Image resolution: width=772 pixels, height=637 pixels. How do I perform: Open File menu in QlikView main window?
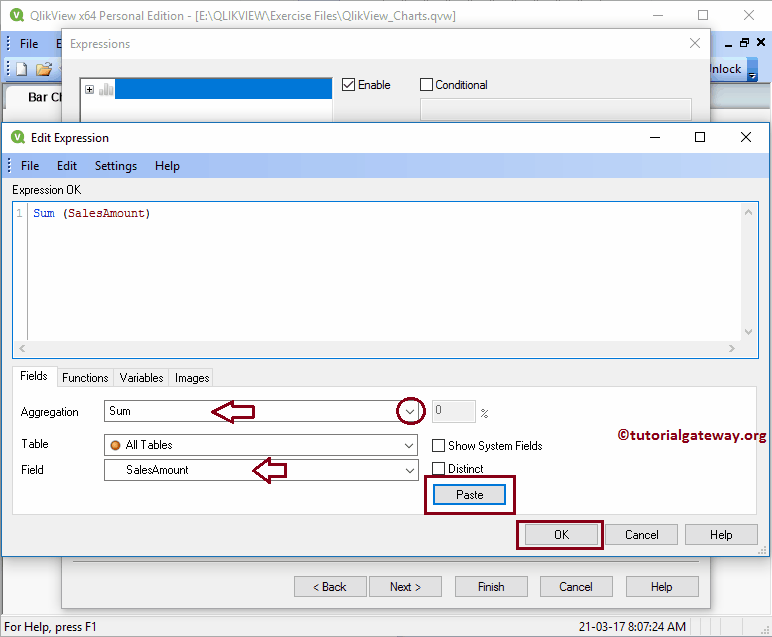pos(29,44)
